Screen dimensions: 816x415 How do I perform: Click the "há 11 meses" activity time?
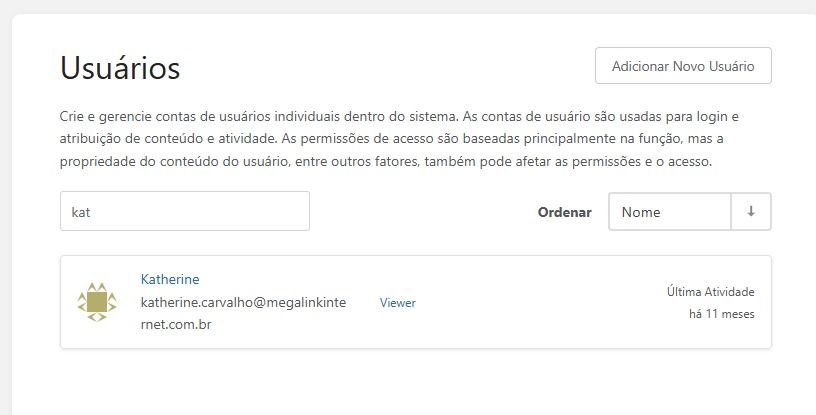[x=722, y=314]
